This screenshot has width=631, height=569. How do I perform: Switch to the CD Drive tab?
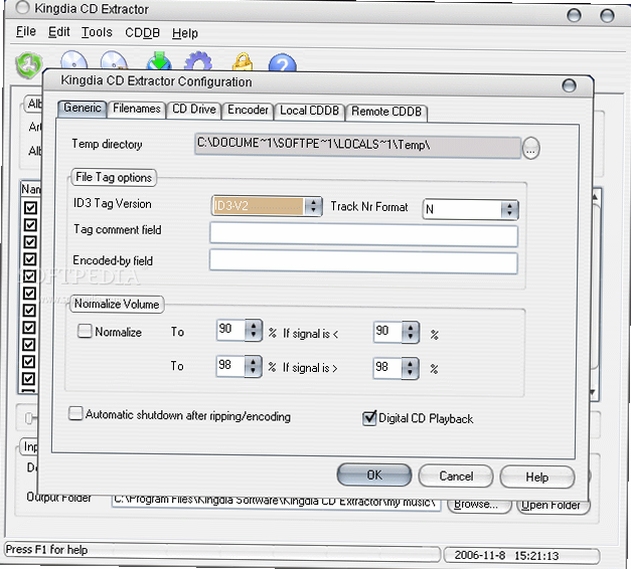[194, 109]
